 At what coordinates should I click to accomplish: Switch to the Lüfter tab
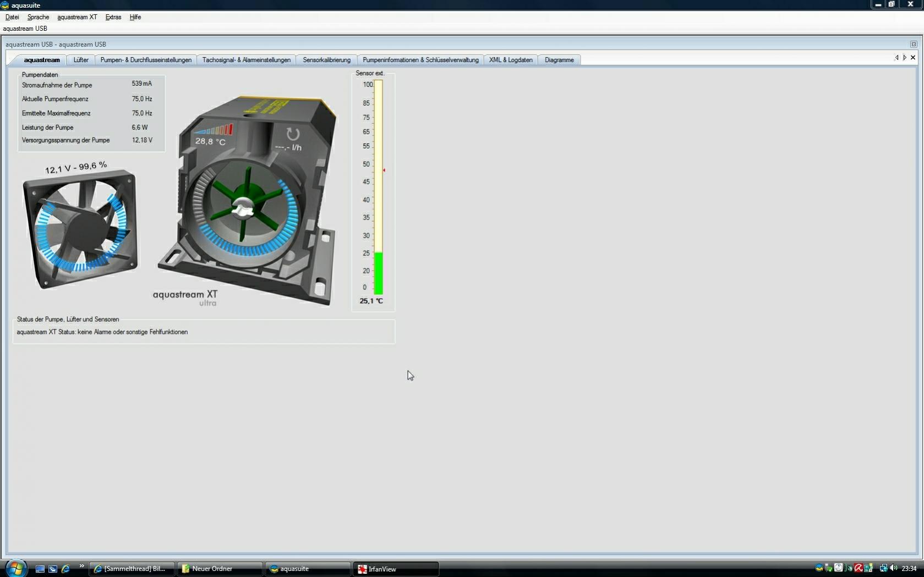pos(81,60)
